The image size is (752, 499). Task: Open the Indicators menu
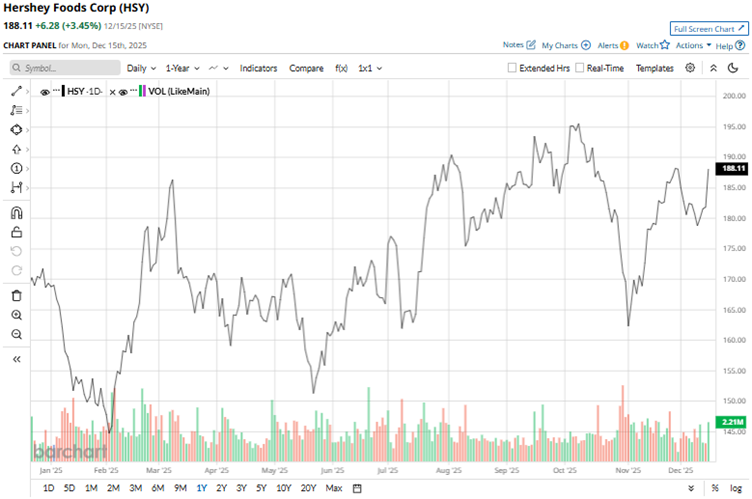[258, 68]
